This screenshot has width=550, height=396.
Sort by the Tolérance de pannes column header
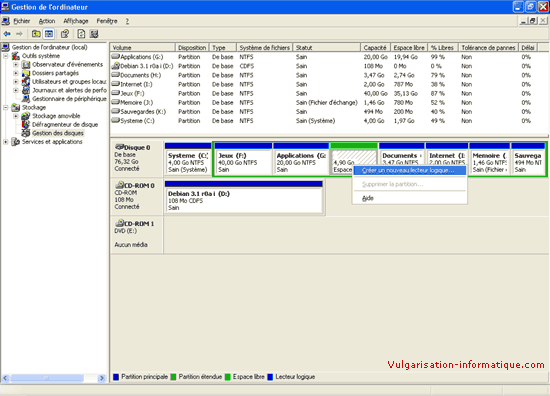(x=488, y=47)
